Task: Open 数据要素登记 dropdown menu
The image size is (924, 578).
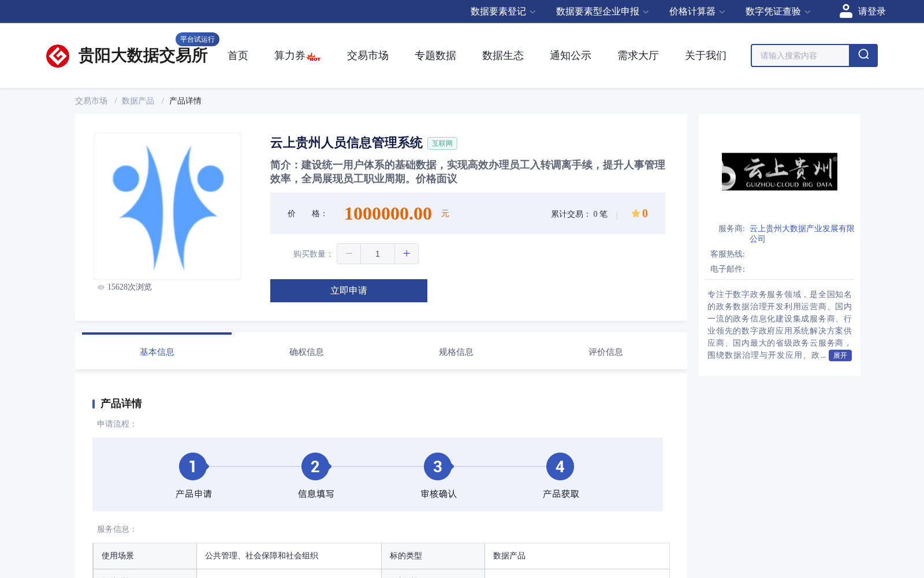Action: [x=503, y=12]
